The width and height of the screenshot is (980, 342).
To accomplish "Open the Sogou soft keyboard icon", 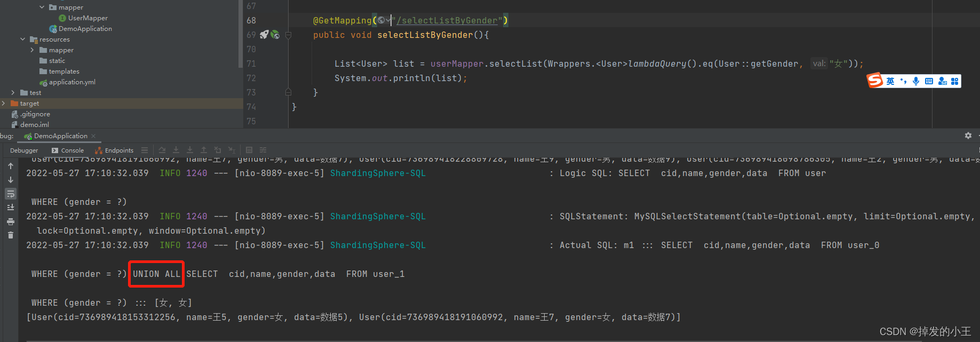I will [929, 81].
